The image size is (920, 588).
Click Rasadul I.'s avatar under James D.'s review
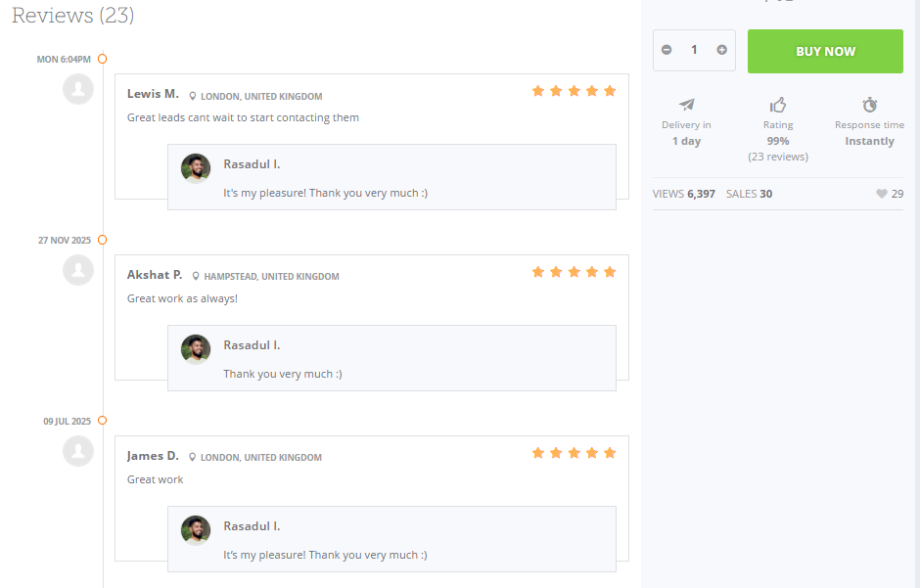tap(196, 530)
